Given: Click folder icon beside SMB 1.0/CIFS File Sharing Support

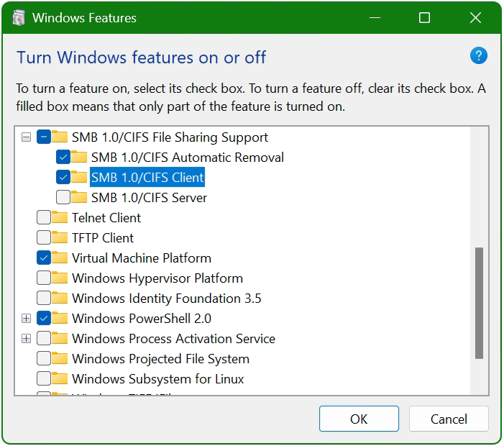Looking at the screenshot, I should [60, 137].
